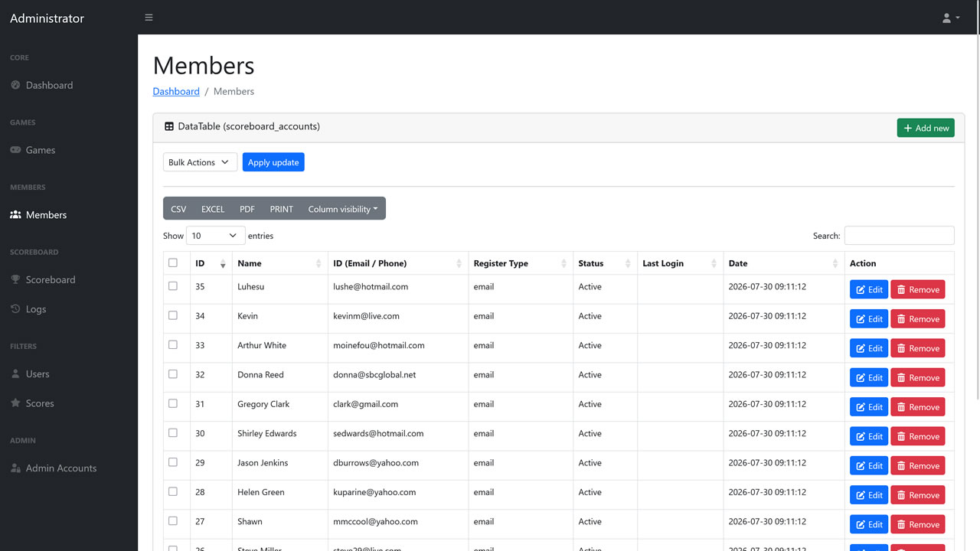Viewport: 980px width, 551px height.
Task: Follow the Dashboard breadcrumb link
Action: (176, 91)
